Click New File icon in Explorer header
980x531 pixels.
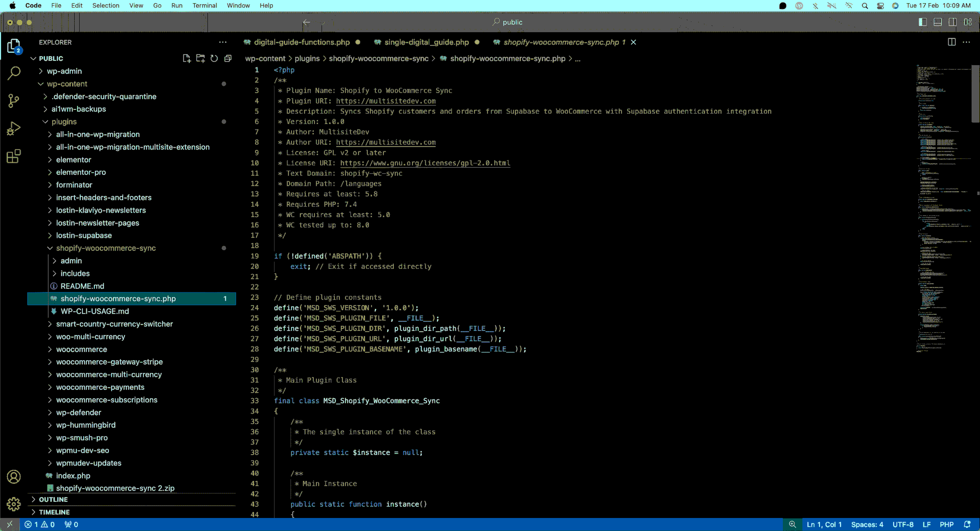click(x=186, y=58)
